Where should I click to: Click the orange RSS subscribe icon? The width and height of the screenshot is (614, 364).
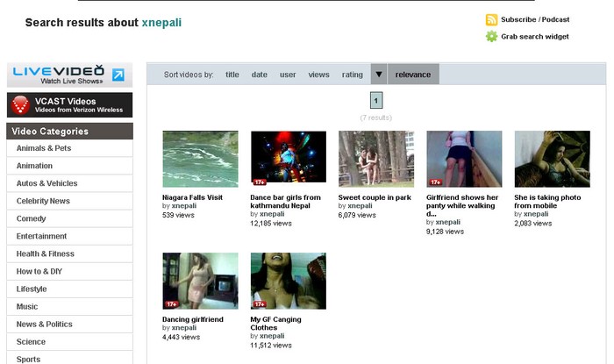pyautogui.click(x=492, y=19)
